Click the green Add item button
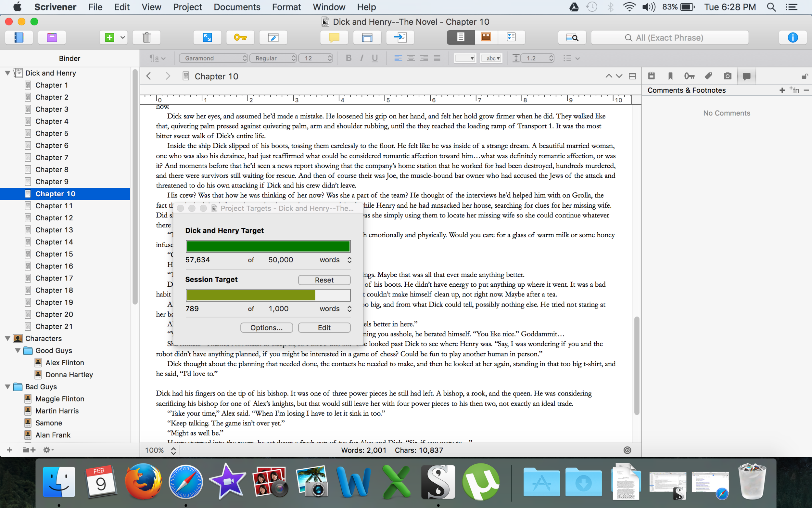The image size is (812, 508). coord(109,37)
